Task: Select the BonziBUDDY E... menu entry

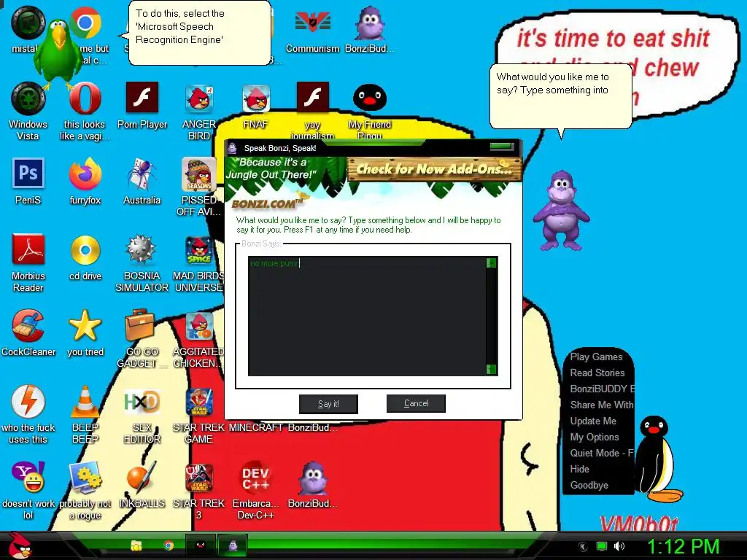Action: pyautogui.click(x=601, y=389)
